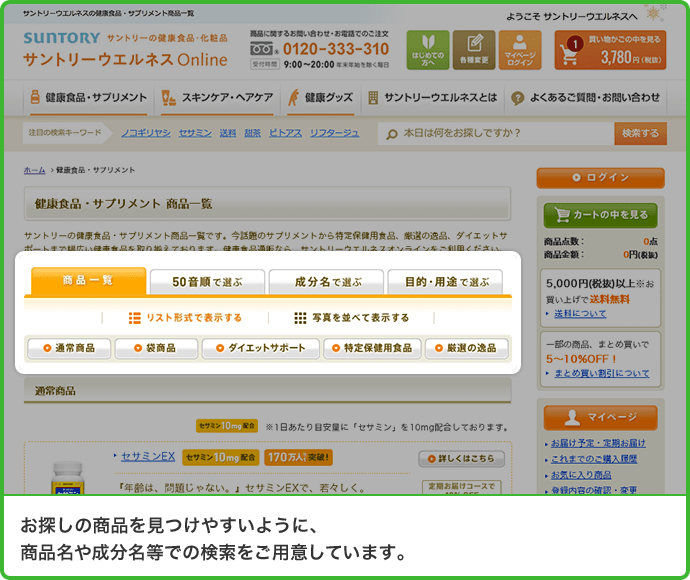690x580 pixels.
Task: Open 健康食品・サプリメント navigation menu
Action: tap(88, 98)
